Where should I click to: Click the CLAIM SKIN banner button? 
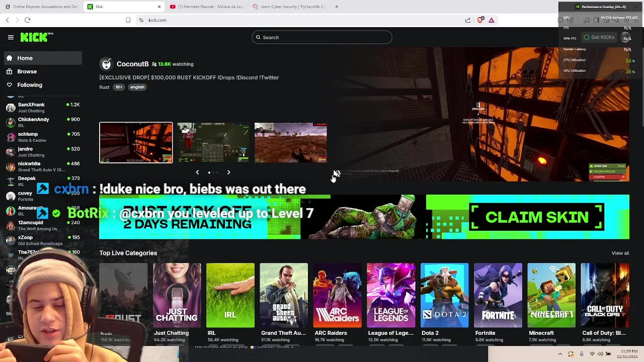537,217
